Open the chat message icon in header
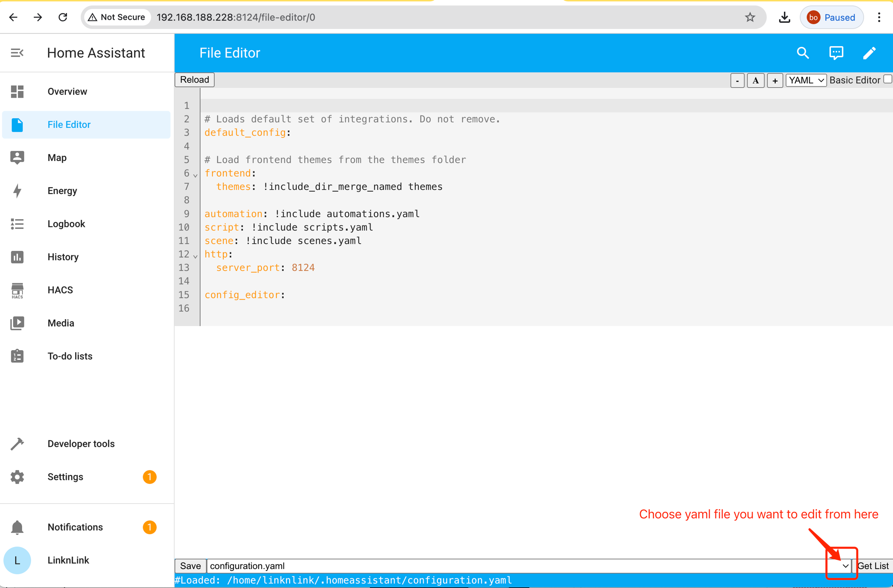The image size is (893, 588). [836, 53]
